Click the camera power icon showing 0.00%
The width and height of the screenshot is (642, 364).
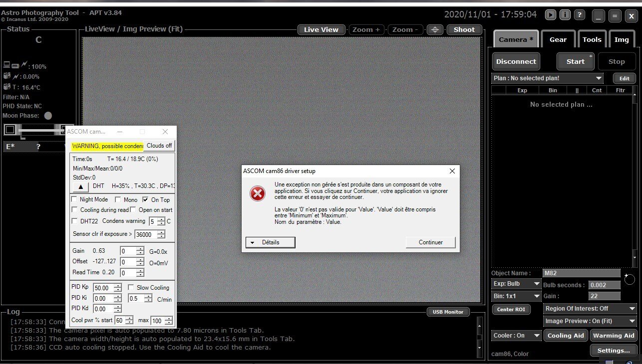tap(7, 76)
